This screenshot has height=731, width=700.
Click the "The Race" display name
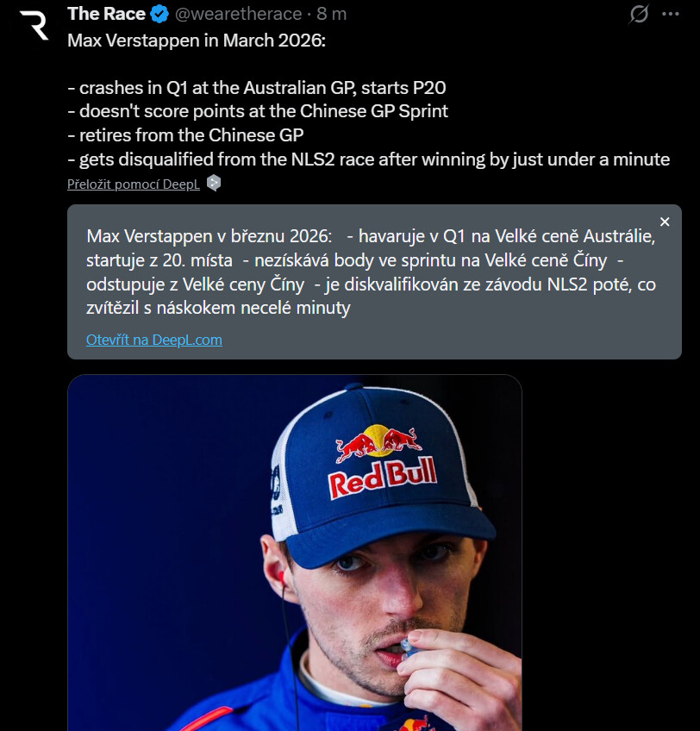tap(106, 14)
